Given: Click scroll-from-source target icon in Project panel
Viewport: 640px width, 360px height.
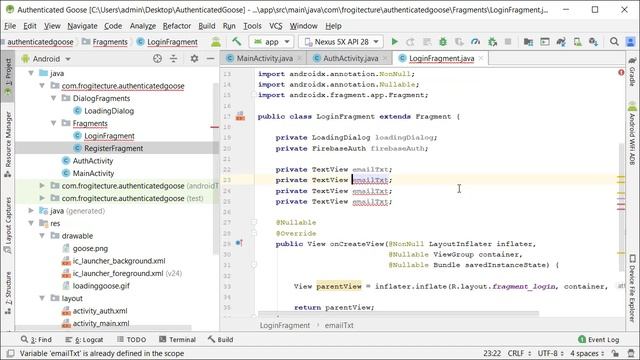Looking at the screenshot, I should tap(157, 59).
